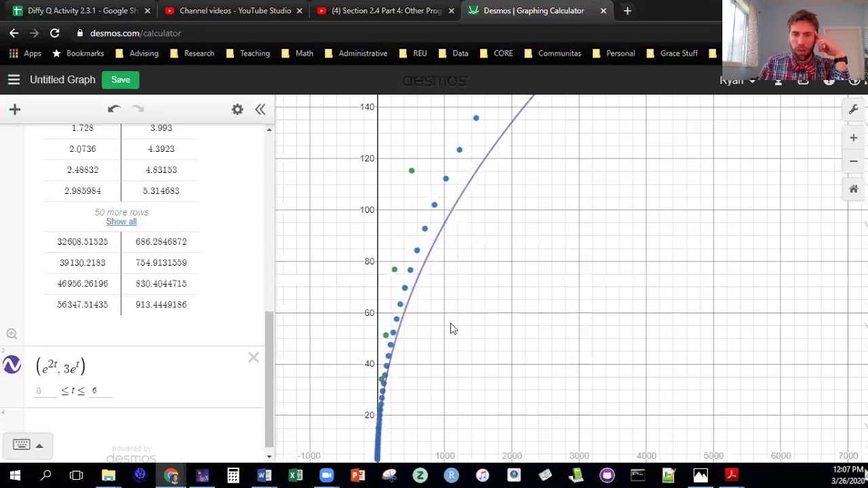
Task: Open Graph Settings wrench
Action: [854, 109]
